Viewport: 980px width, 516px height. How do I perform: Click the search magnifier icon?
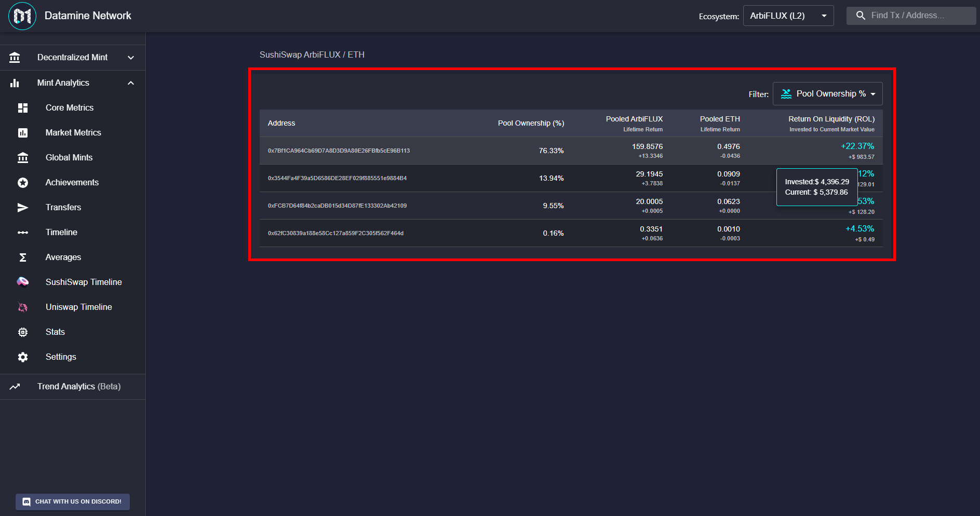point(861,16)
